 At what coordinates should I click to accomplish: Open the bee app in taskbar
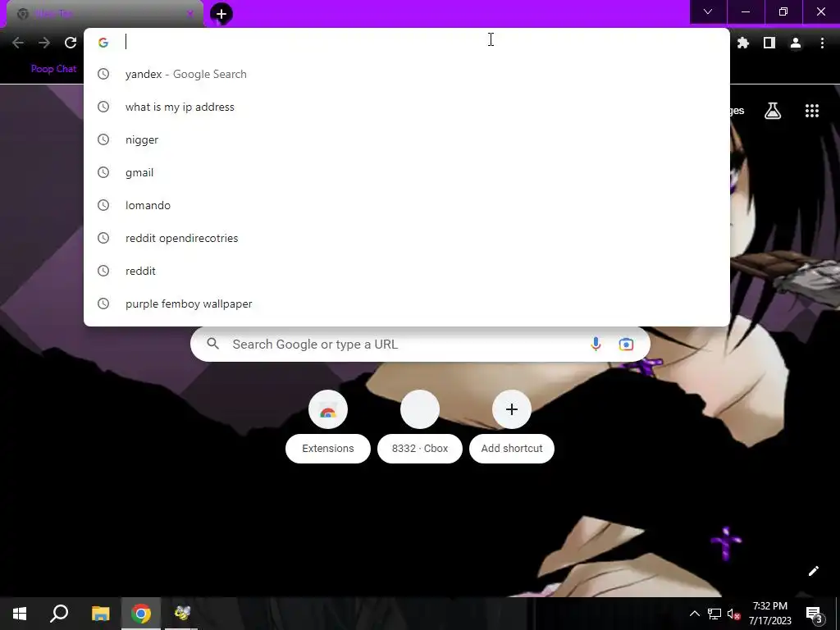tap(181, 614)
